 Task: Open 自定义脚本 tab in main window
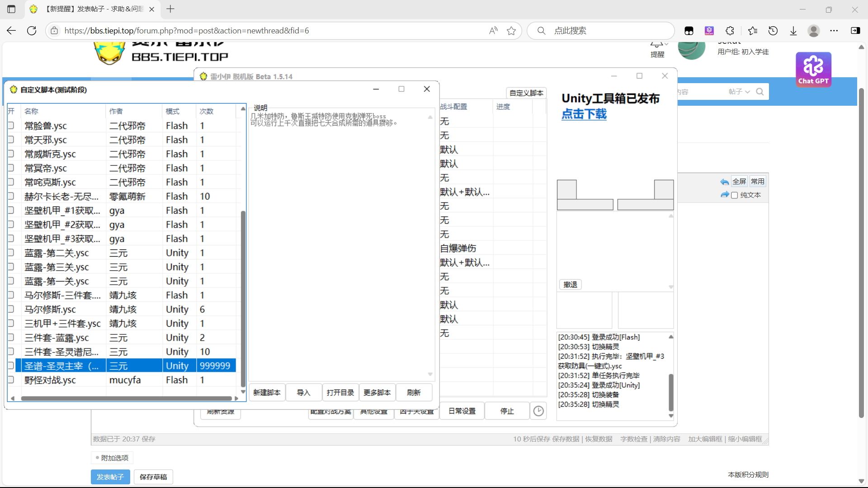526,93
